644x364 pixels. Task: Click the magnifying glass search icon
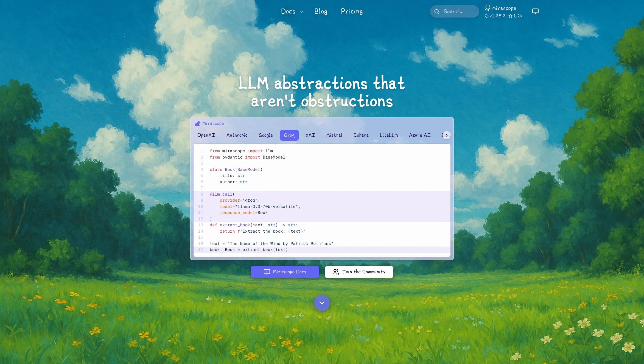coord(437,11)
